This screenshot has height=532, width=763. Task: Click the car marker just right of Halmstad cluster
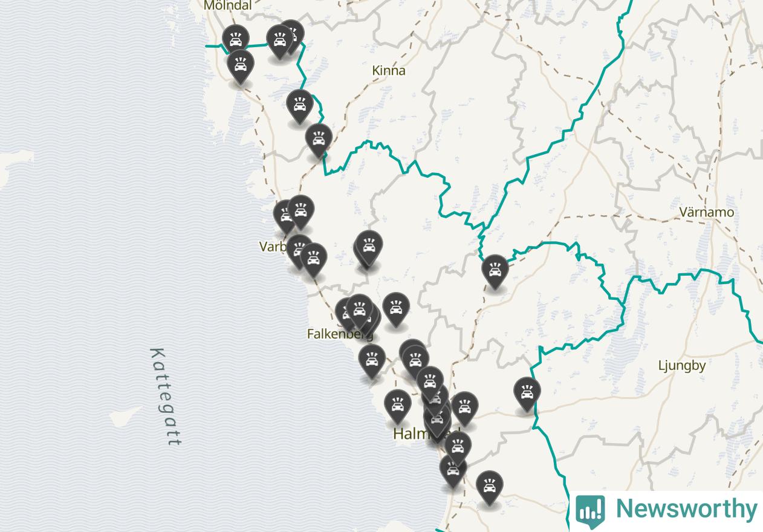(464, 408)
